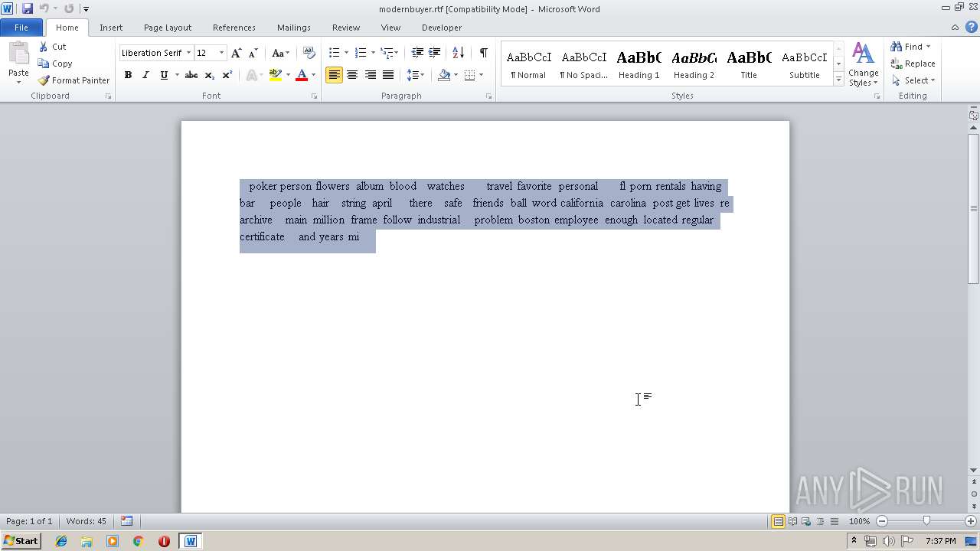The height and width of the screenshot is (551, 980).
Task: Click the Windows Start button
Action: pyautogui.click(x=21, y=541)
